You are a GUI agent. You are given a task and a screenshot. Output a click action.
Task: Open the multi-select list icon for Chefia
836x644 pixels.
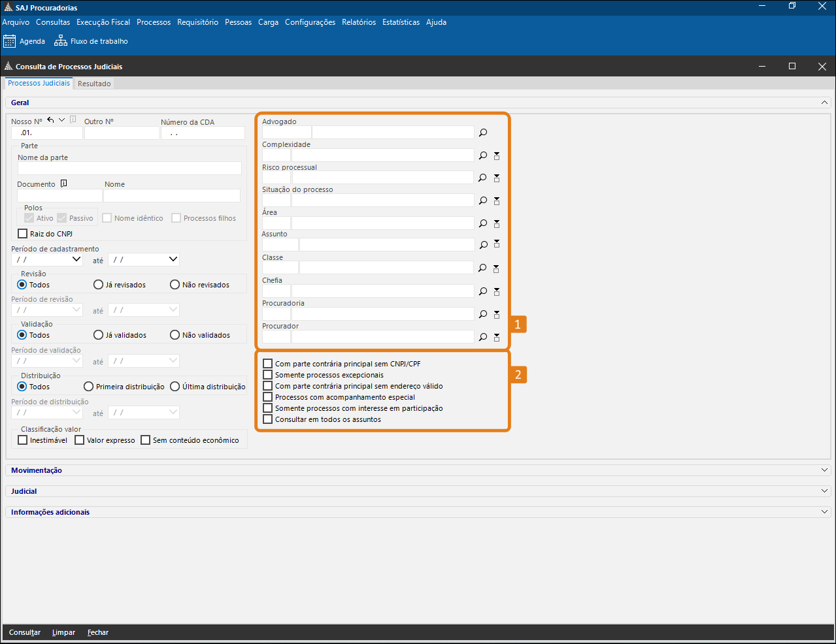(497, 291)
